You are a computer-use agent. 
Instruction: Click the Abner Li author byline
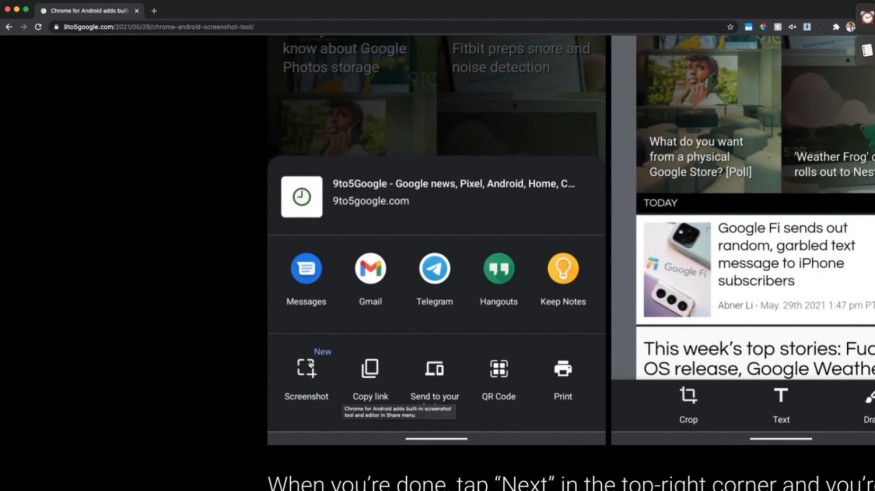736,305
